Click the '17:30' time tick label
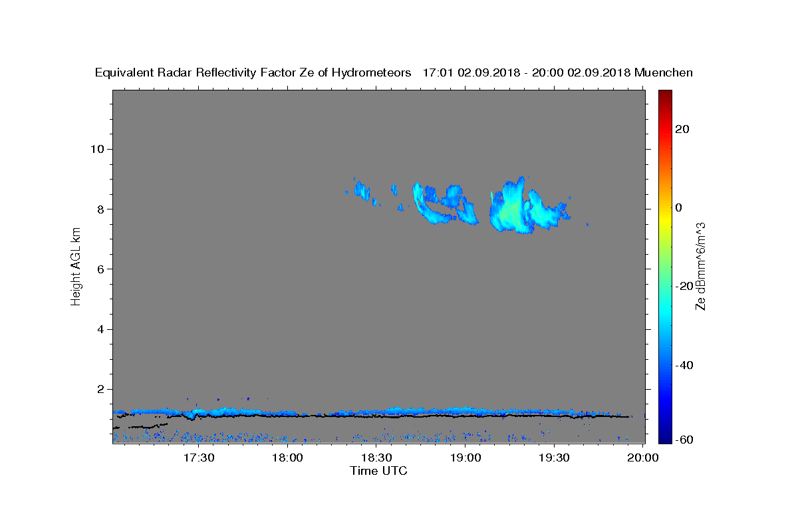 [x=198, y=458]
